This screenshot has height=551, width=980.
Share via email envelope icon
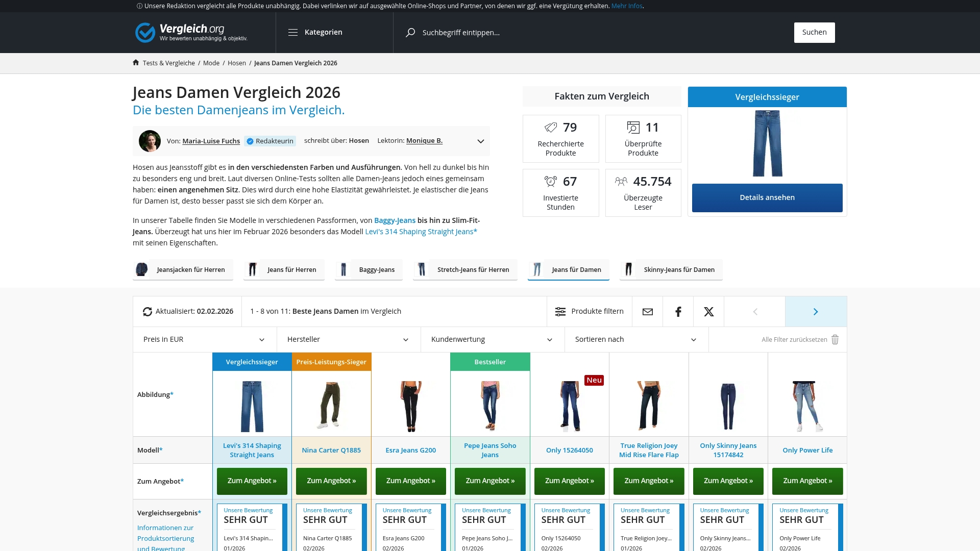pos(647,312)
